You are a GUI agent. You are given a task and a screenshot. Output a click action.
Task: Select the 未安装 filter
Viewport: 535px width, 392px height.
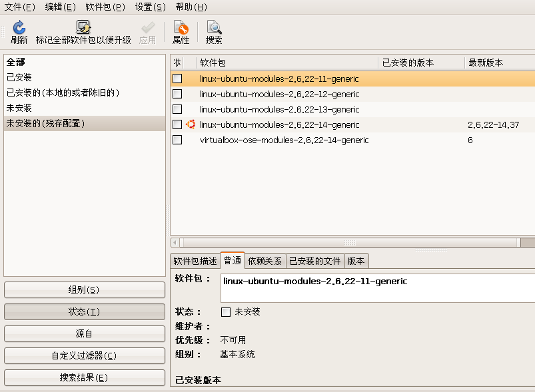coord(84,108)
